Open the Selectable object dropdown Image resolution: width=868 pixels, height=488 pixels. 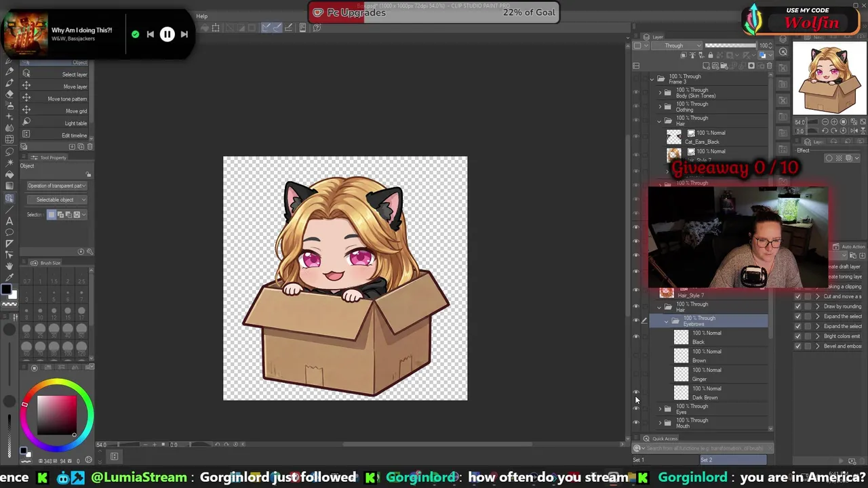[57, 200]
